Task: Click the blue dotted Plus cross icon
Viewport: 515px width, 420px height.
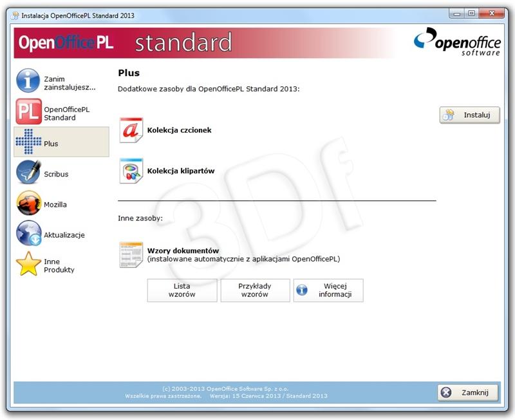Action: tap(28, 142)
